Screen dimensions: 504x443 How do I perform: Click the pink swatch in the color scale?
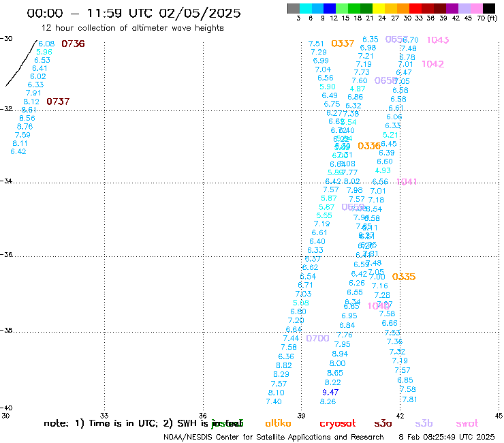click(x=475, y=8)
